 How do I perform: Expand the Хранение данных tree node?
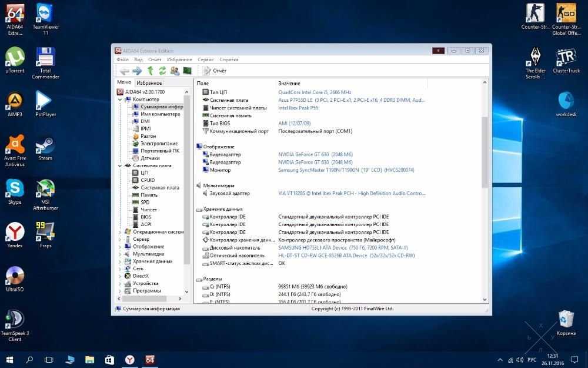pos(120,261)
